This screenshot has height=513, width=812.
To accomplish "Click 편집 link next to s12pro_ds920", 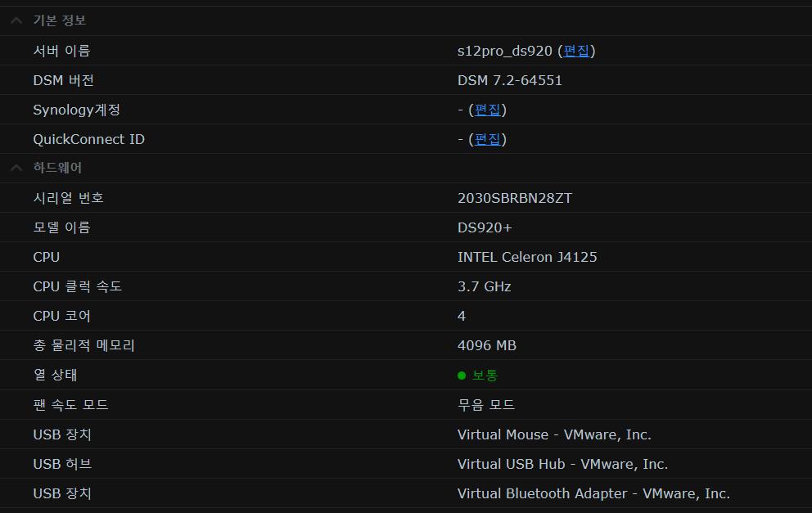I will [x=576, y=51].
